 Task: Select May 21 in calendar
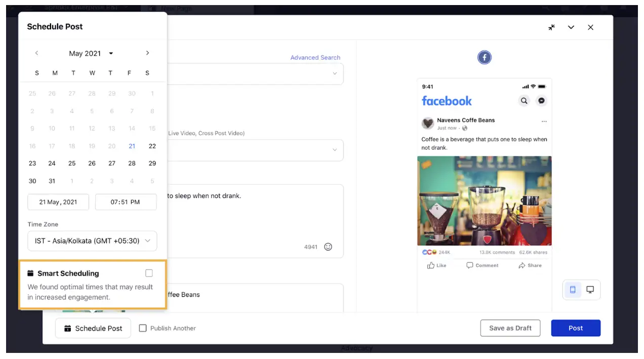[x=132, y=146]
